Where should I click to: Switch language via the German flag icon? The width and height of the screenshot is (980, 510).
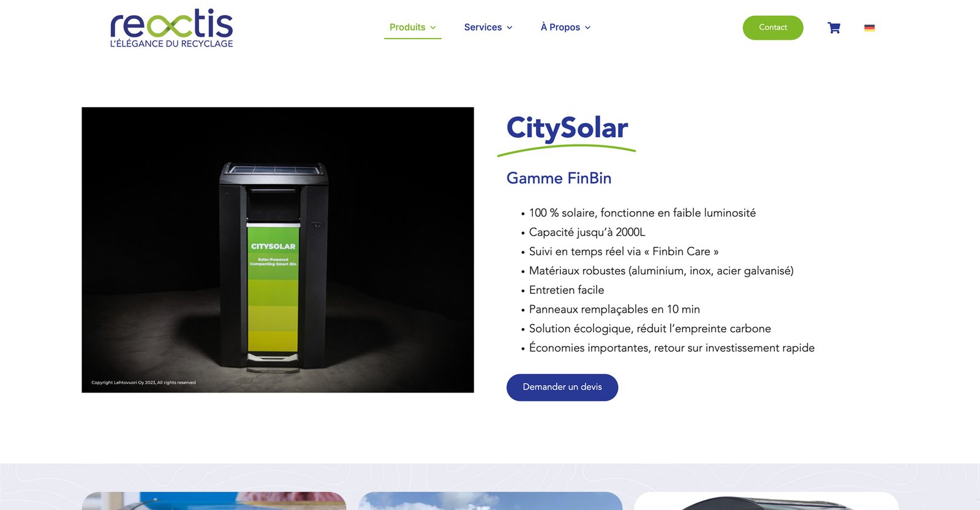pyautogui.click(x=869, y=28)
